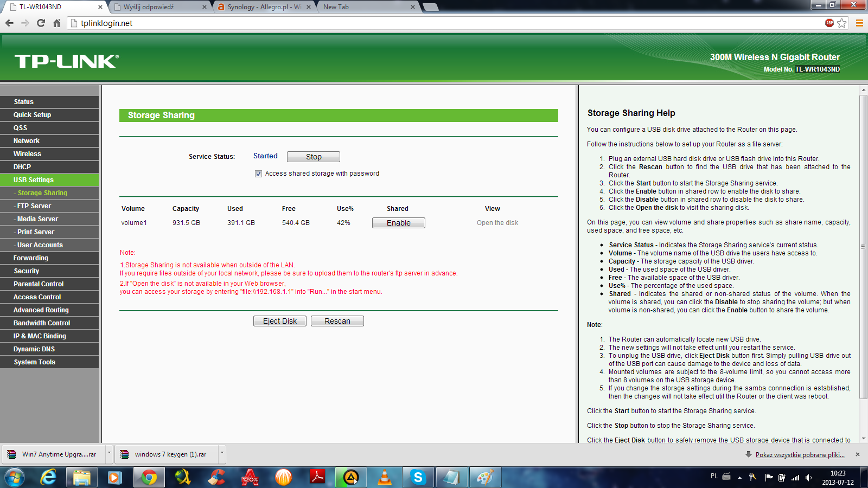The height and width of the screenshot is (488, 868).
Task: Click the help panel vertical scrollbar
Action: (863, 247)
